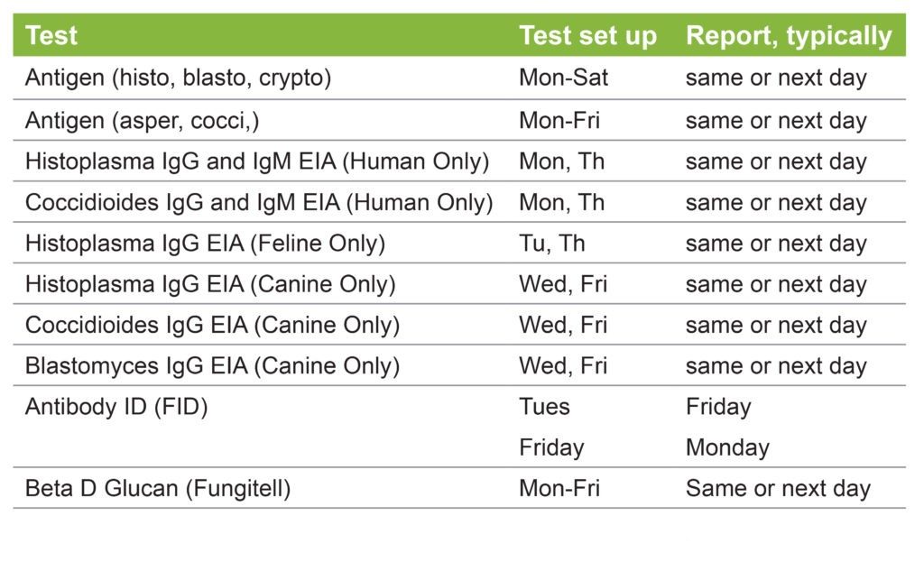Click Coccidioides IgG and IgM EIA (Human Only)

click(259, 203)
